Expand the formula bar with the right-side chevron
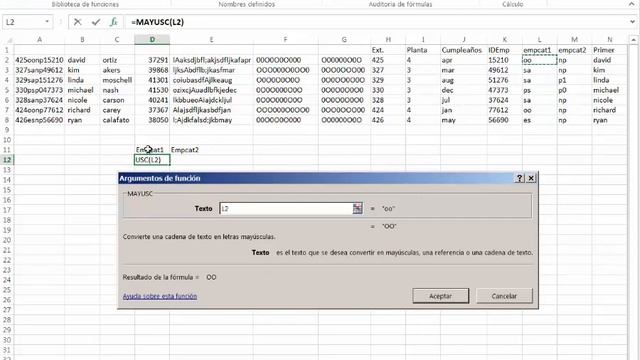The image size is (640, 360). coord(633,22)
